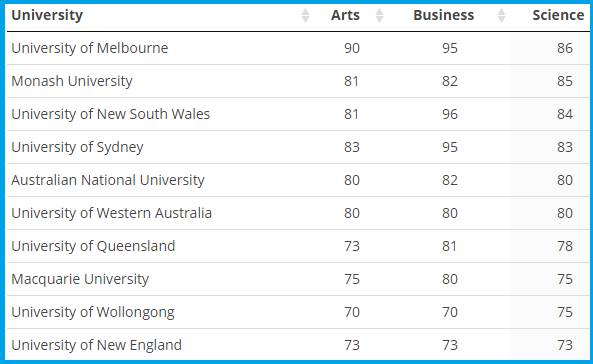Select the Monash University row

pos(298,81)
